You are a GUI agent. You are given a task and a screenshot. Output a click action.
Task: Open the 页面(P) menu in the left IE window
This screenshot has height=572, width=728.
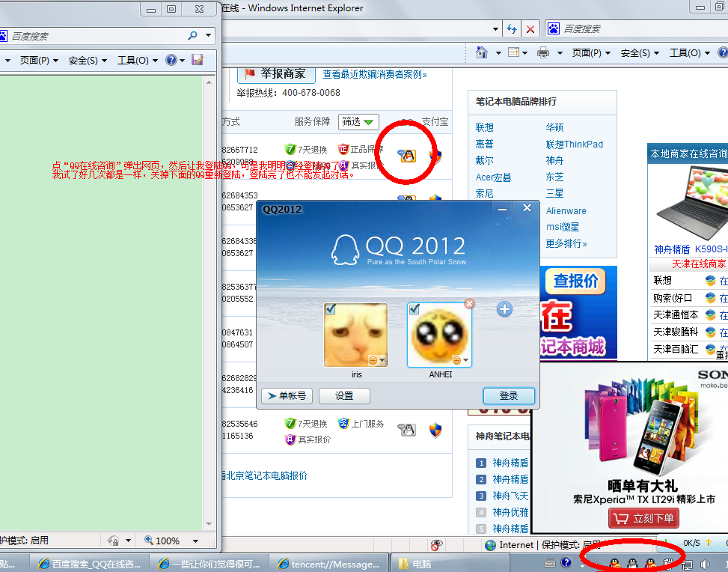pos(39,61)
